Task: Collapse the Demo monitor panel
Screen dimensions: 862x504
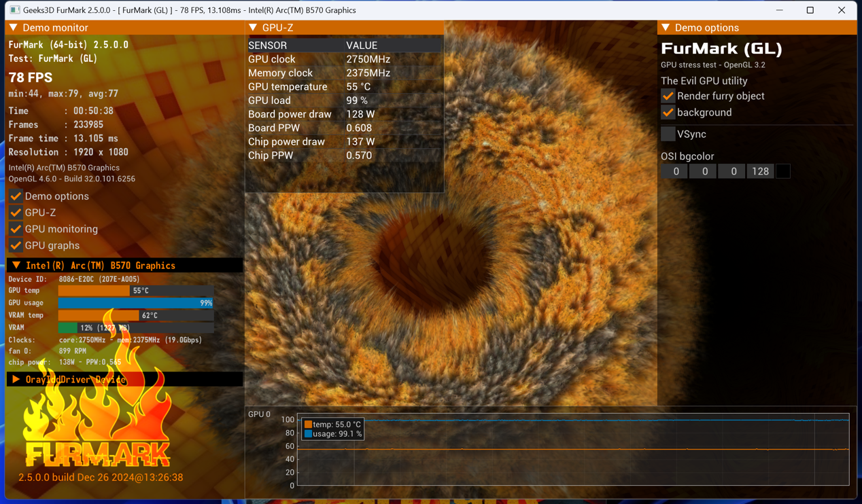Action: click(14, 28)
